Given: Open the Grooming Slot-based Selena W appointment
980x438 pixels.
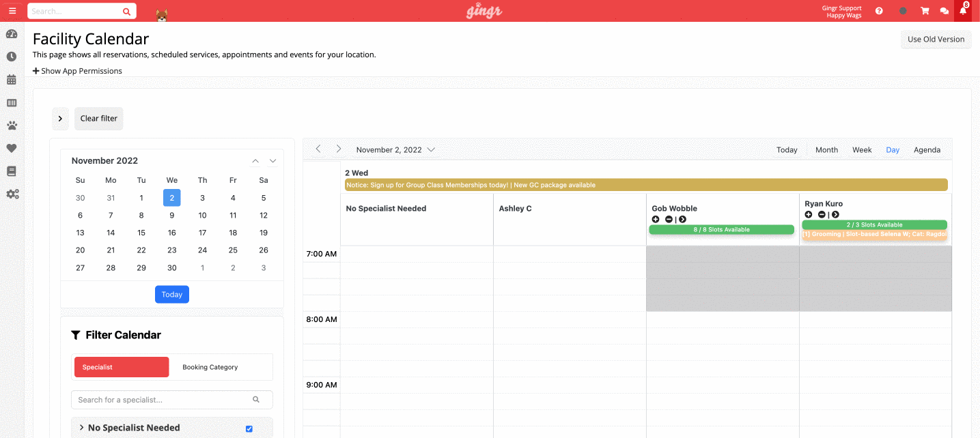Looking at the screenshot, I should [874, 234].
